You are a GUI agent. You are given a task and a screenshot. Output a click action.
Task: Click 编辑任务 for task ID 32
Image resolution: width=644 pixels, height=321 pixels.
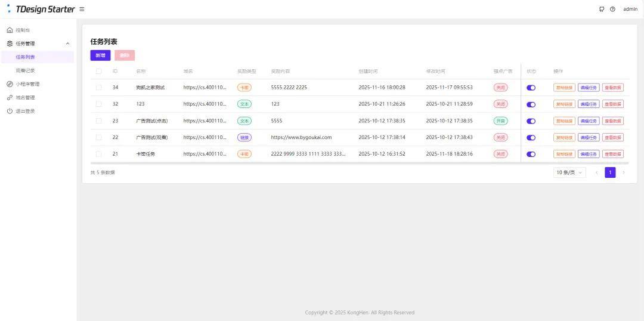(588, 104)
